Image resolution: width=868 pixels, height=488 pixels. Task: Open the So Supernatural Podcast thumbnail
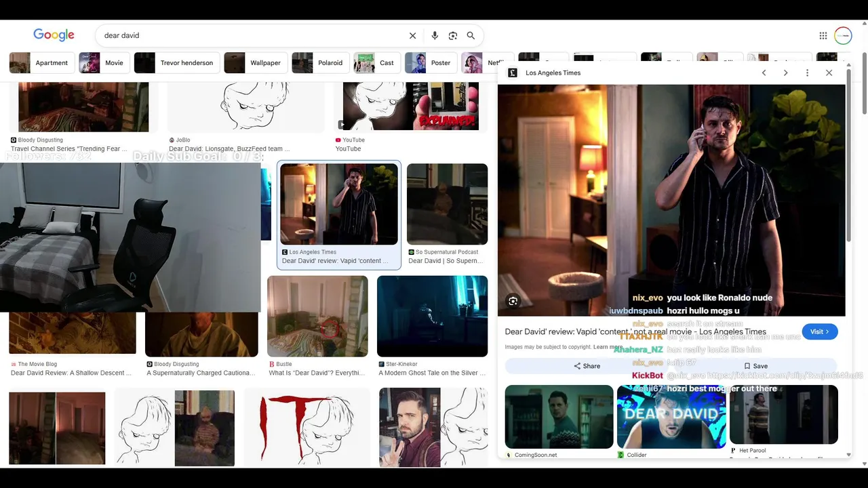click(447, 204)
